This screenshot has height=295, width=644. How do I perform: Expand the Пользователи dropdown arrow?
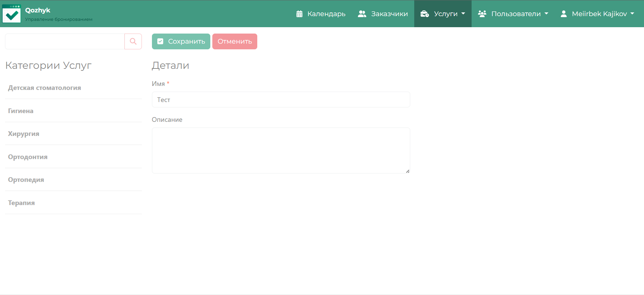coord(546,14)
